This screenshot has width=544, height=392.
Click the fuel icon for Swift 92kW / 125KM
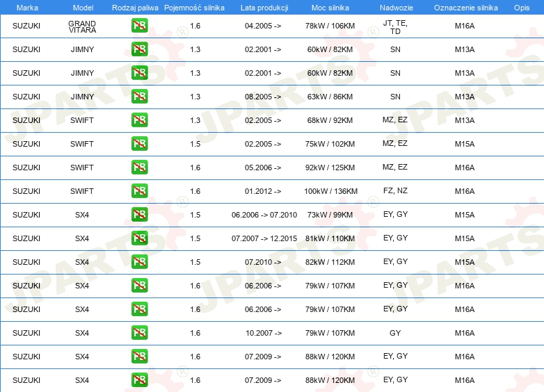[x=139, y=168]
